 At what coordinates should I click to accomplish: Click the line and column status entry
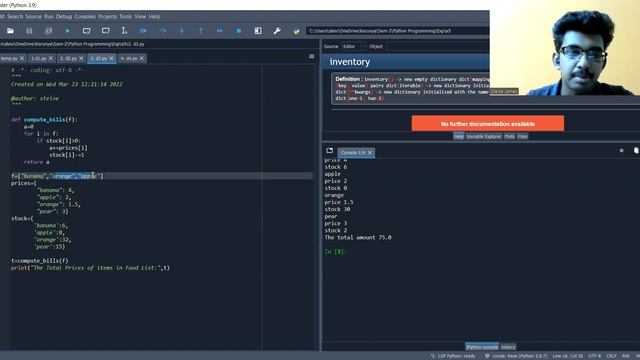(567, 356)
